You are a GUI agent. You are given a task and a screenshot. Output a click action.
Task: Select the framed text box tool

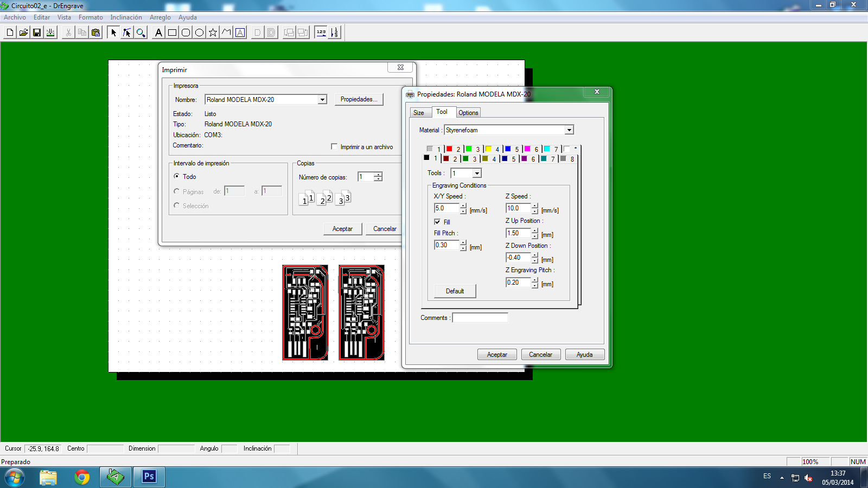[240, 33]
